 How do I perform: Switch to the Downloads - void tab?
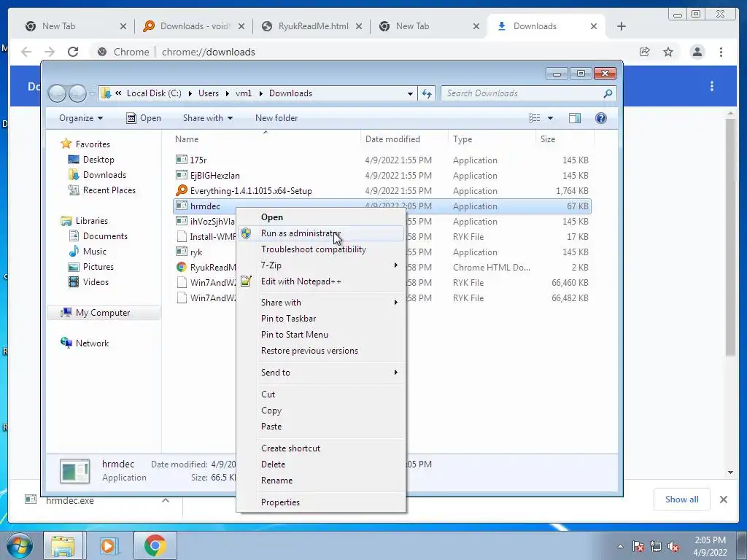(193, 26)
